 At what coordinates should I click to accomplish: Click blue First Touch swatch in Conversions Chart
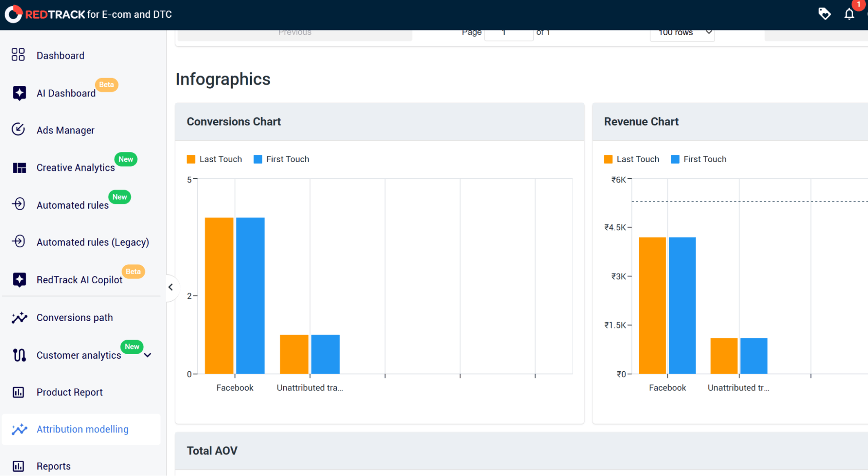pos(258,159)
